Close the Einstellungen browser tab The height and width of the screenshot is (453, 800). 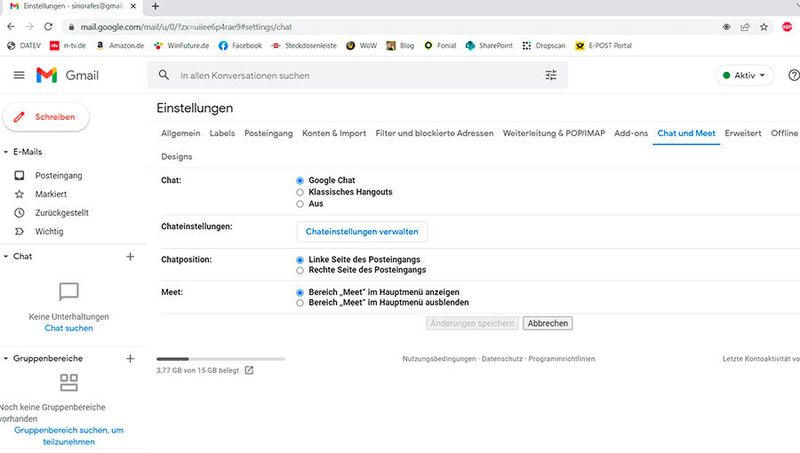tap(133, 6)
